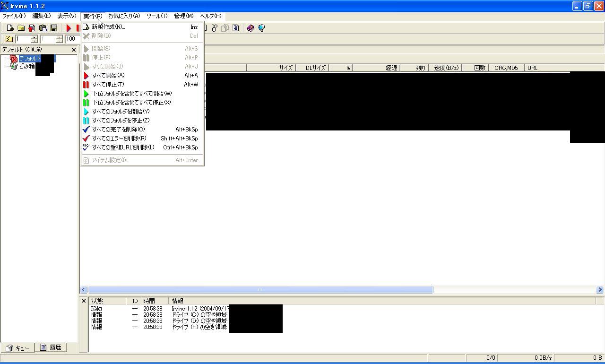Sort by the 回数 column header
Viewport: 605px width, 364px height.
coord(475,68)
